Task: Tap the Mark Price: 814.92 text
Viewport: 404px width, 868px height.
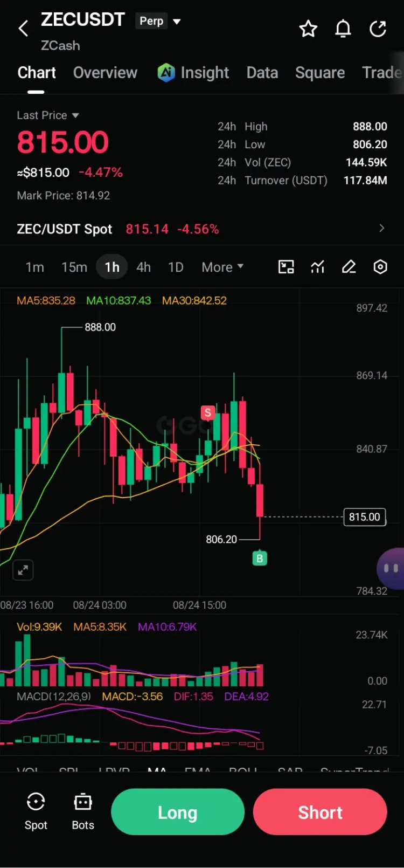Action: (64, 196)
